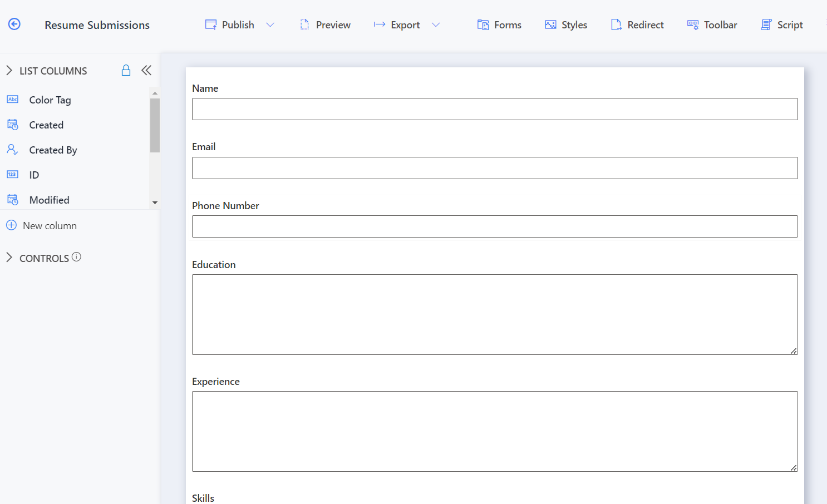
Task: Open the Styles menu
Action: click(566, 24)
